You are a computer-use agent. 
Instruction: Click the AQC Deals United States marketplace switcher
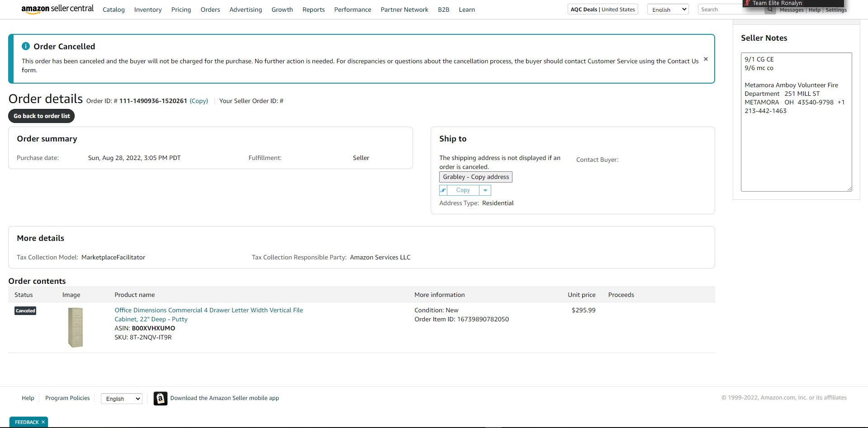pyautogui.click(x=602, y=9)
